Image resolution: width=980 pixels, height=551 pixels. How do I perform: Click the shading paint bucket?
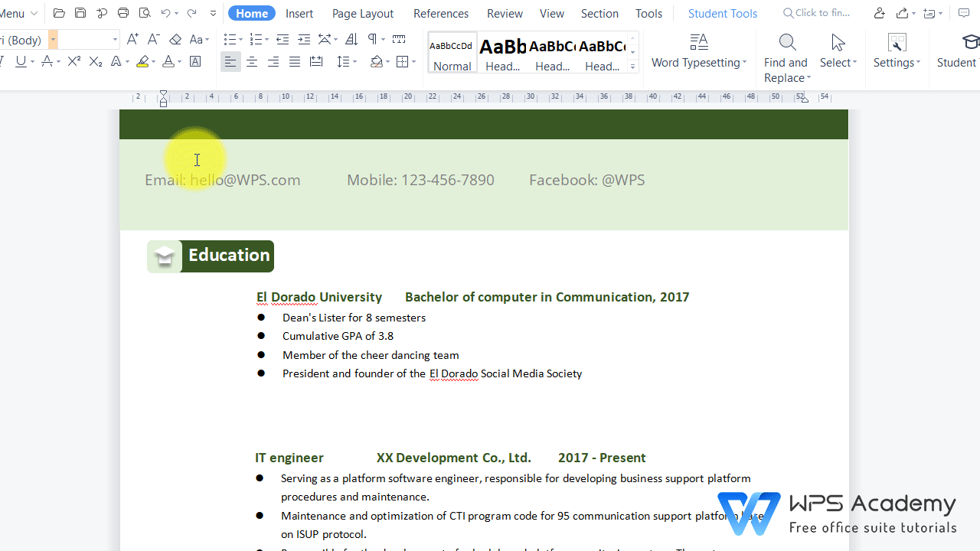(376, 61)
